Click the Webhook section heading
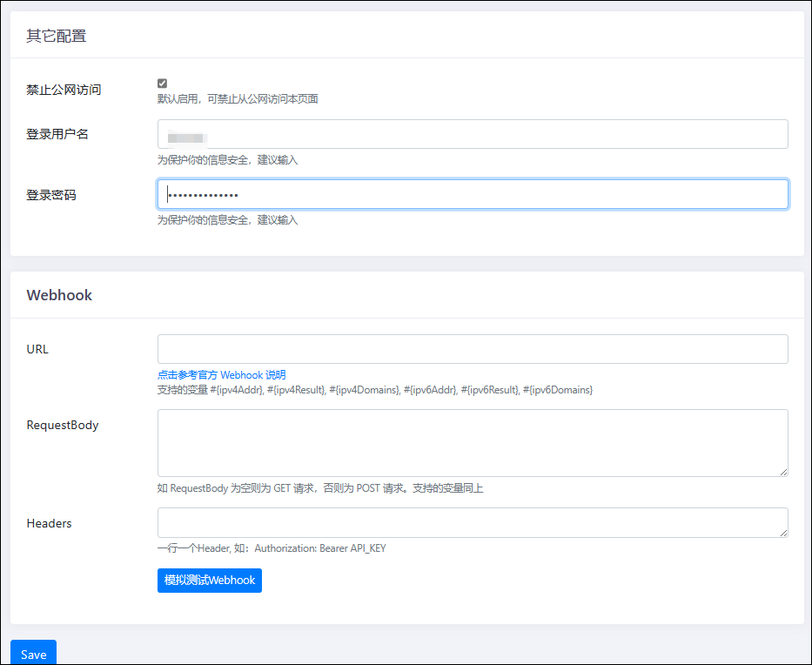 click(59, 295)
